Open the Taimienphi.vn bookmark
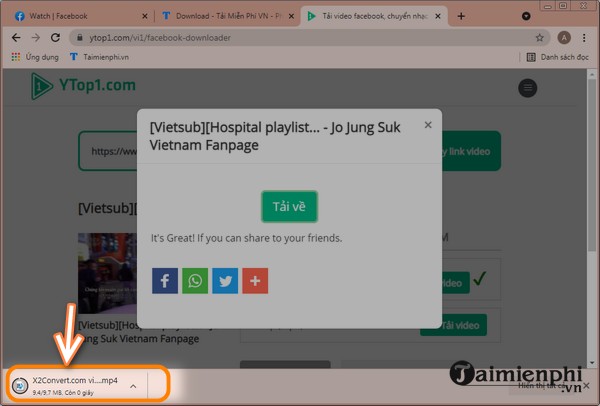This screenshot has width=600, height=406. tap(99, 57)
